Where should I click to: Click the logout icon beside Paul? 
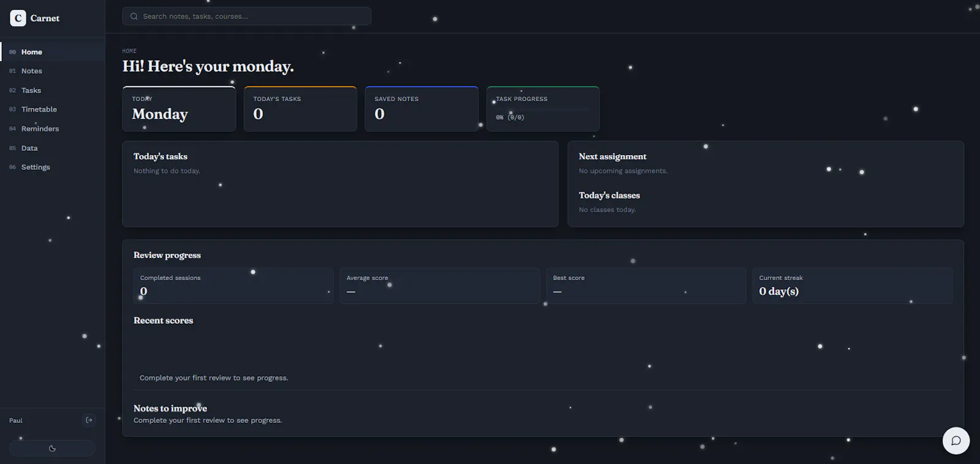pos(89,420)
